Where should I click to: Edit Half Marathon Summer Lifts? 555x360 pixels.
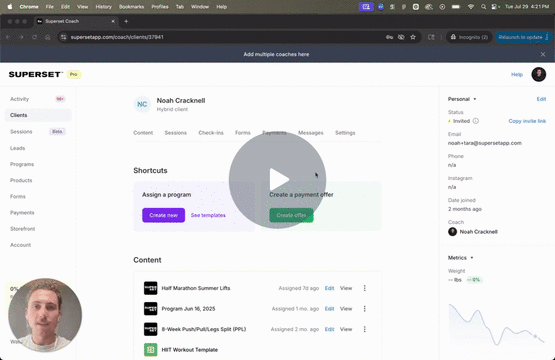[329, 288]
